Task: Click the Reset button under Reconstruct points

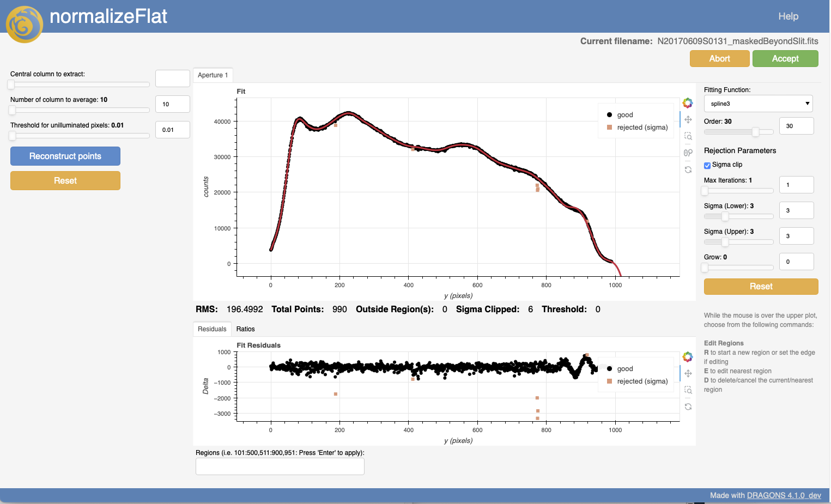Action: pos(65,181)
